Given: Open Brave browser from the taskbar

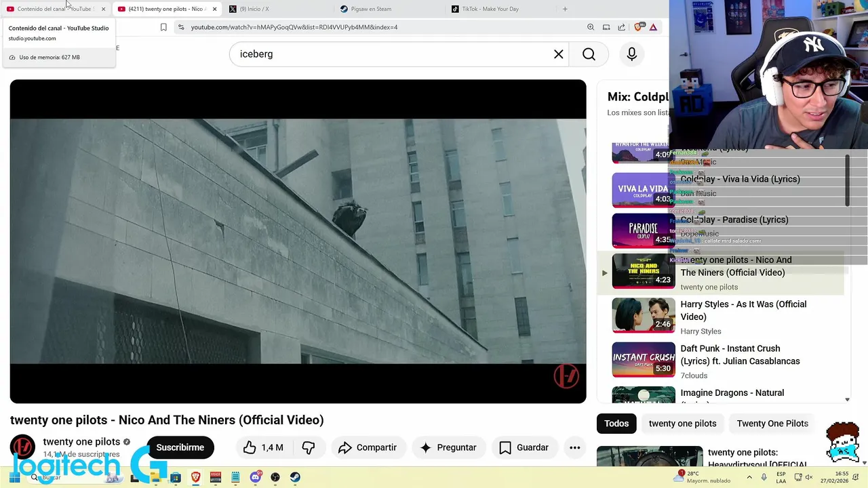Looking at the screenshot, I should click(195, 477).
